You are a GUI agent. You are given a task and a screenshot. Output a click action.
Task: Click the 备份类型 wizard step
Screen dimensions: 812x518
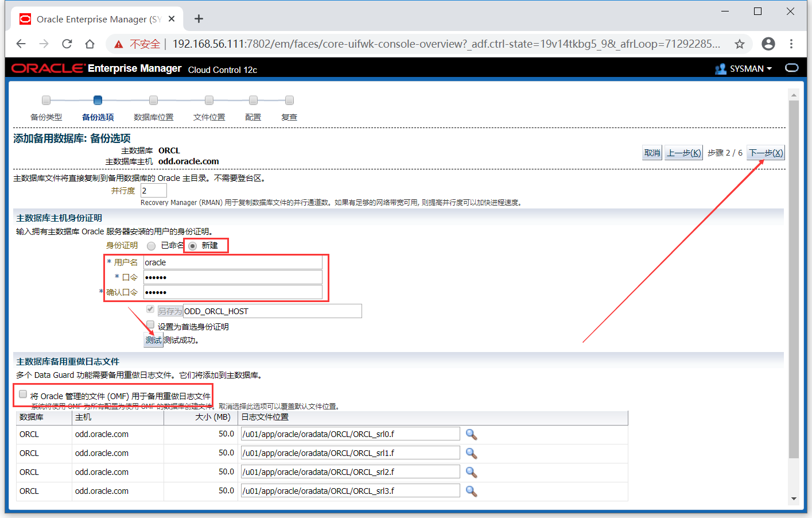click(x=46, y=107)
